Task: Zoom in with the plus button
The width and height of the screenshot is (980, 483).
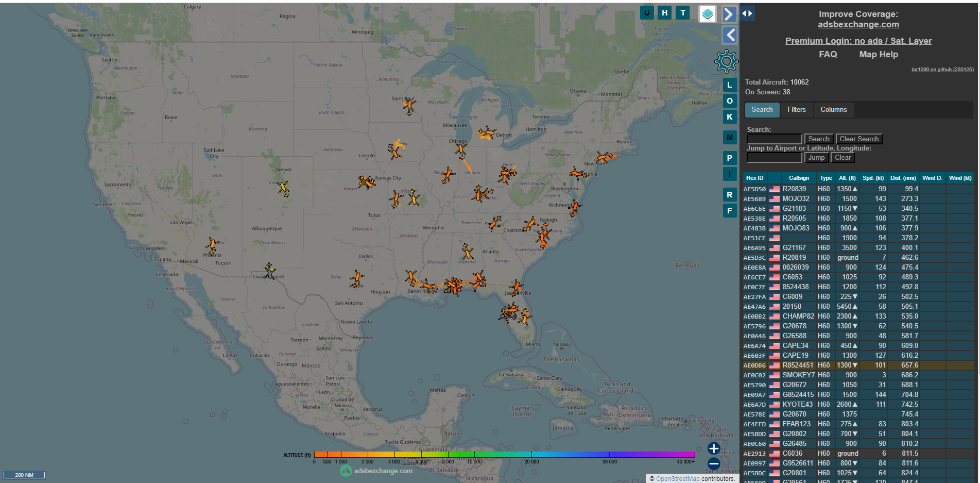Action: pyautogui.click(x=714, y=448)
